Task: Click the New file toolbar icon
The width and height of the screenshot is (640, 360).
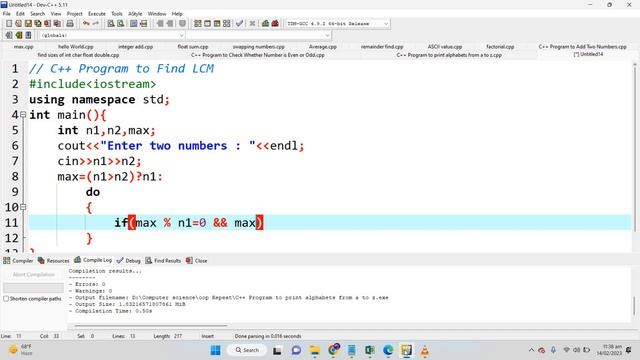Action: [x=9, y=24]
